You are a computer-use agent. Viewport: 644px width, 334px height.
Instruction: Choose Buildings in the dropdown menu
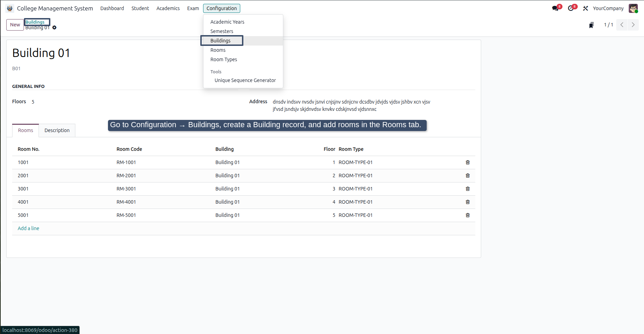[x=243, y=41]
